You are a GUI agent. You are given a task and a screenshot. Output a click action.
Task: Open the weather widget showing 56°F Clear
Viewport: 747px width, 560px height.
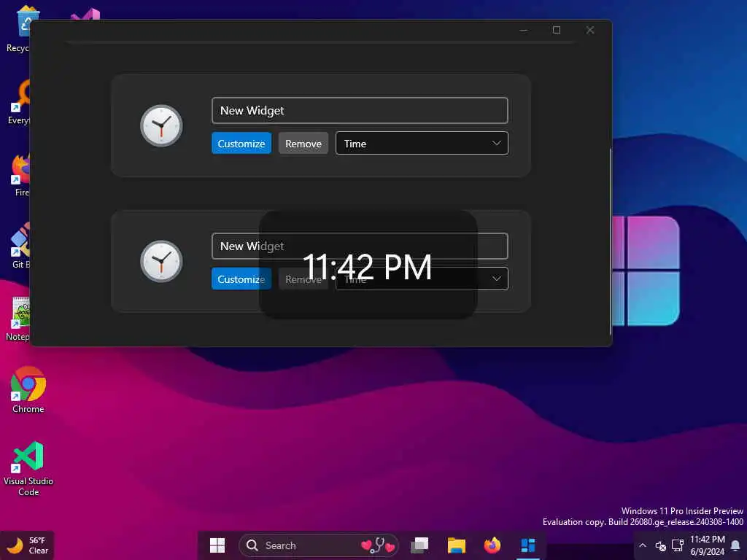pyautogui.click(x=28, y=545)
